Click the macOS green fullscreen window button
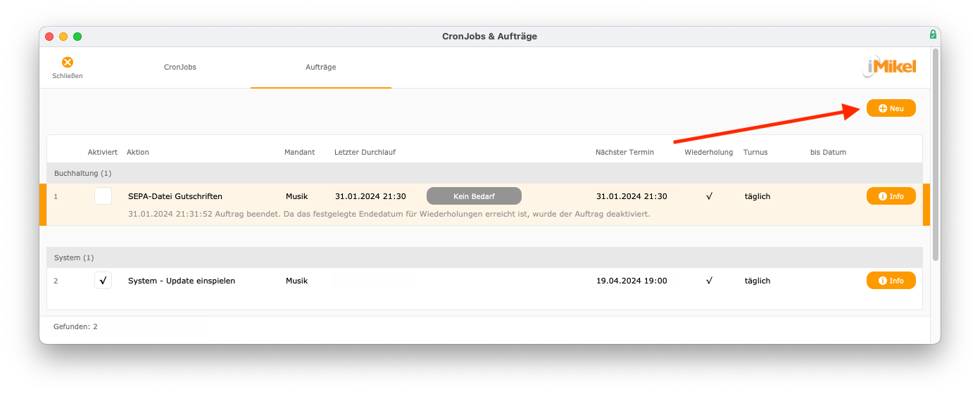Screen dimensions: 980x396 pos(77,37)
